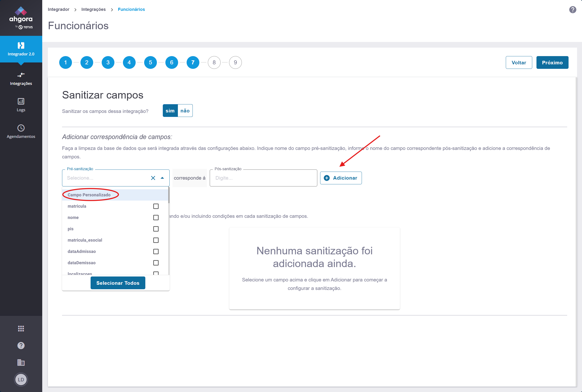
Task: Open Integrações from the sidebar
Action: (x=21, y=79)
